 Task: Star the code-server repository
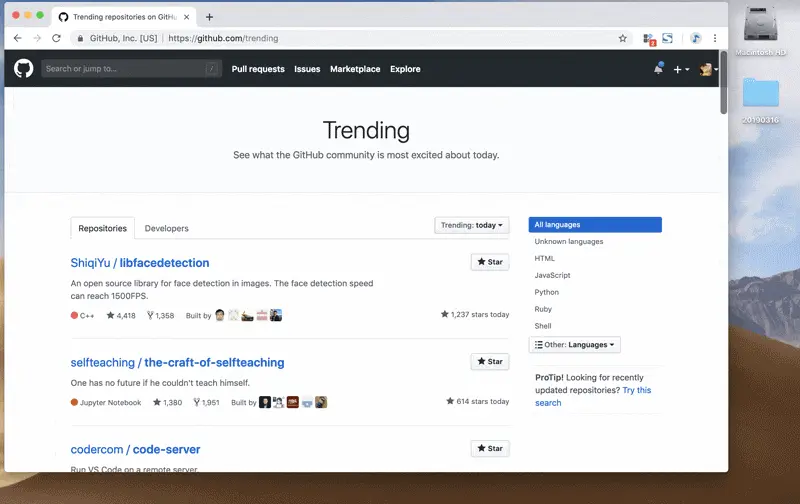(490, 448)
